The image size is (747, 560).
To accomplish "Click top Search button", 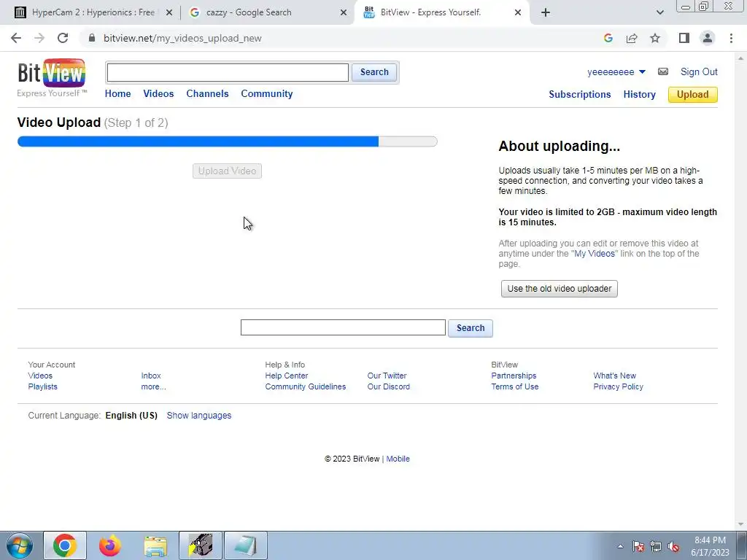I will (374, 72).
